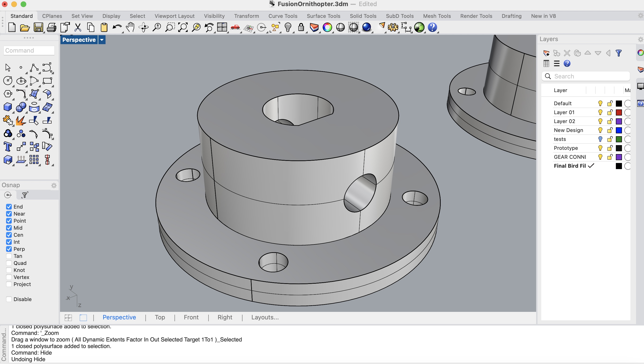The width and height of the screenshot is (644, 364).
Task: Click the red color swatch of Layer 01
Action: pos(619,112)
